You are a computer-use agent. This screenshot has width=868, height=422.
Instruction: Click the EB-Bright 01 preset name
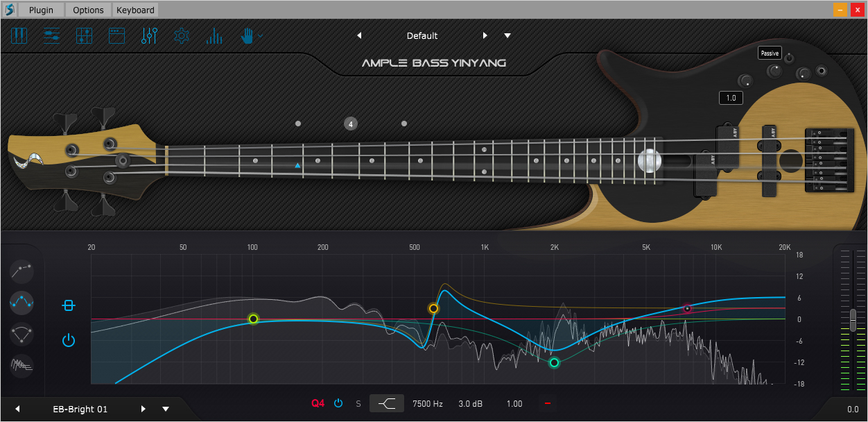click(x=80, y=409)
